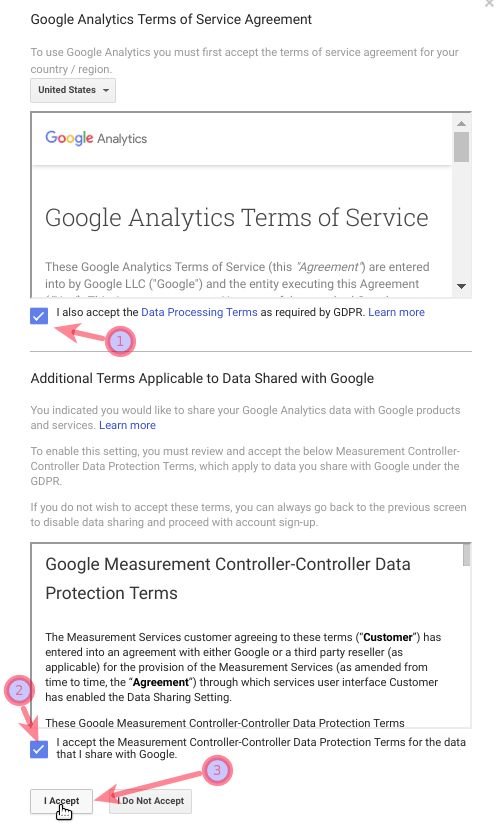Toggle Measurement Controller-Controller Data Protection Terms checkbox
The width and height of the screenshot is (498, 833).
click(39, 749)
